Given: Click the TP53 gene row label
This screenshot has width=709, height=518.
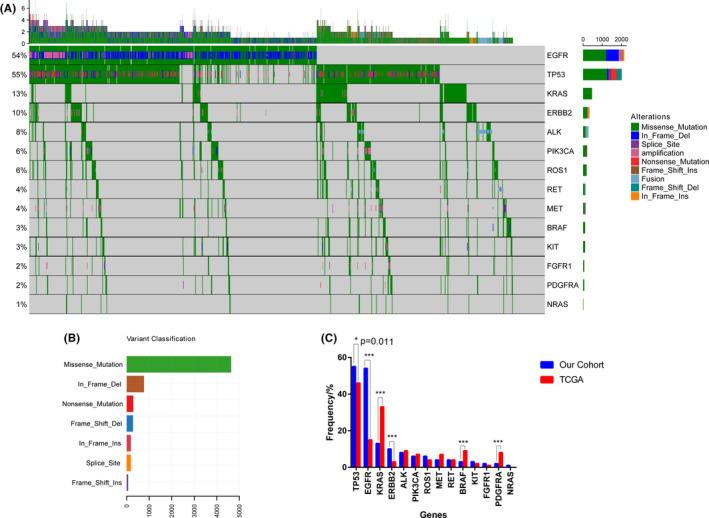Looking at the screenshot, I should (556, 75).
